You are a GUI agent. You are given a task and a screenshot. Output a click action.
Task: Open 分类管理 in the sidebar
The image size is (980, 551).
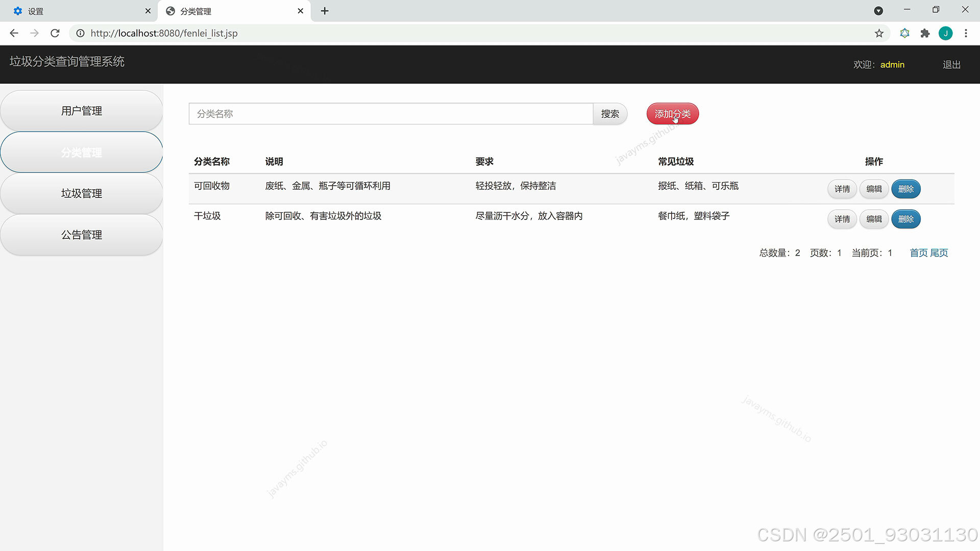click(x=82, y=152)
